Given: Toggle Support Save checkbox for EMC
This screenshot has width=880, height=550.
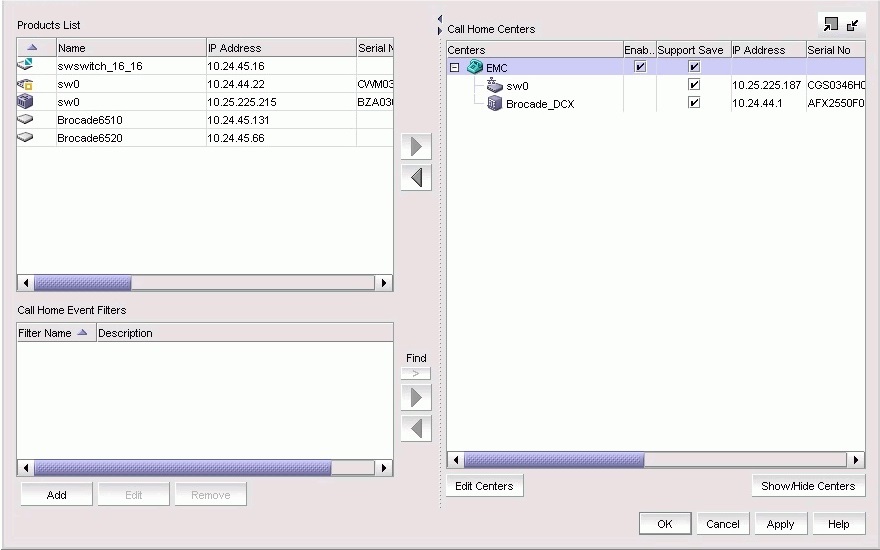Looking at the screenshot, I should coord(694,67).
